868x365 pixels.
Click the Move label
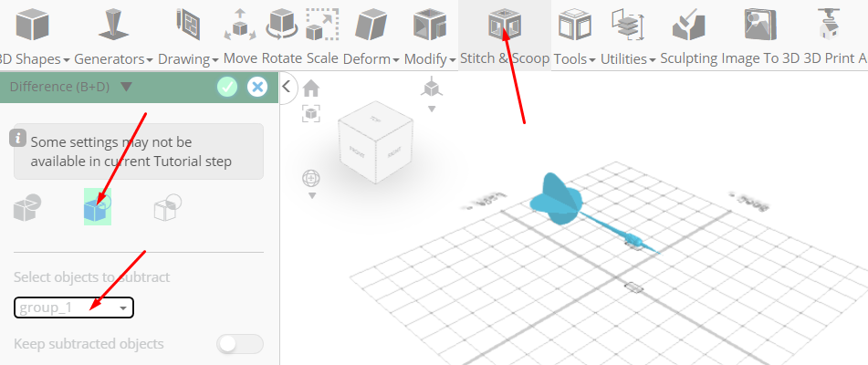[x=240, y=58]
